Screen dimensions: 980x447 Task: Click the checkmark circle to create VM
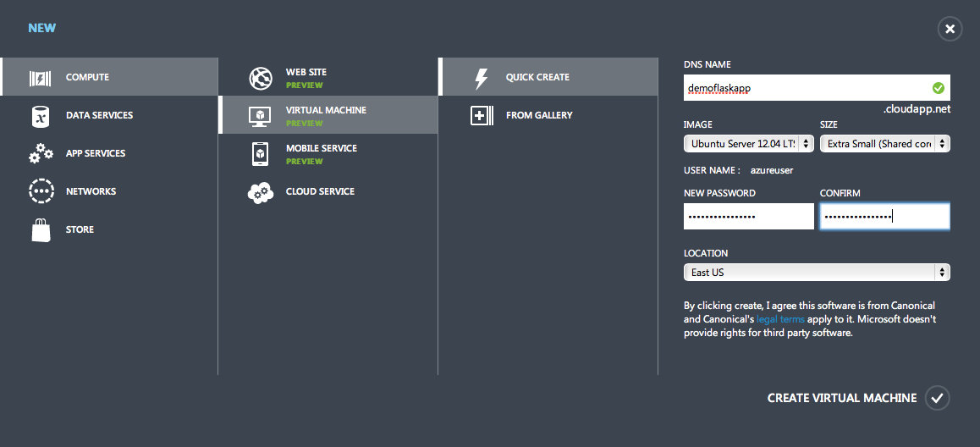(937, 398)
